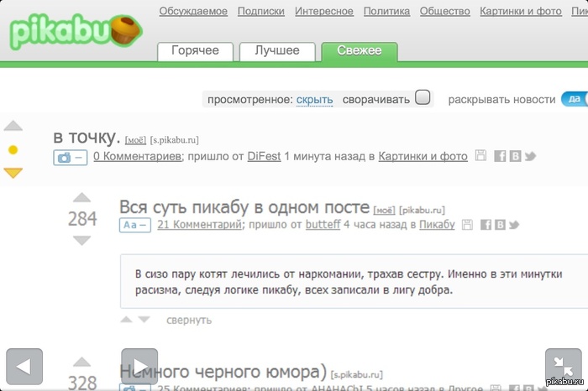588x391 pixels.
Task: Go to next image with right arrow
Action: [139, 366]
